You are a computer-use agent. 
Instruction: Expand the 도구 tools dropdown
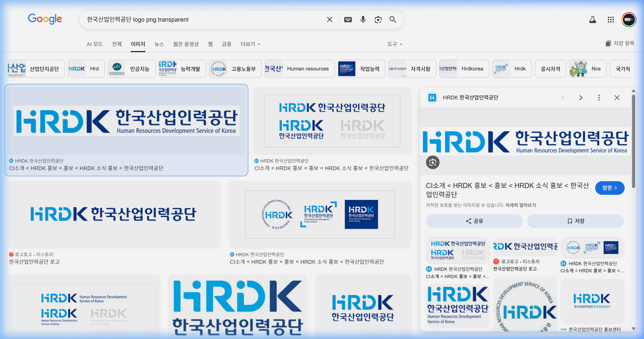click(395, 44)
